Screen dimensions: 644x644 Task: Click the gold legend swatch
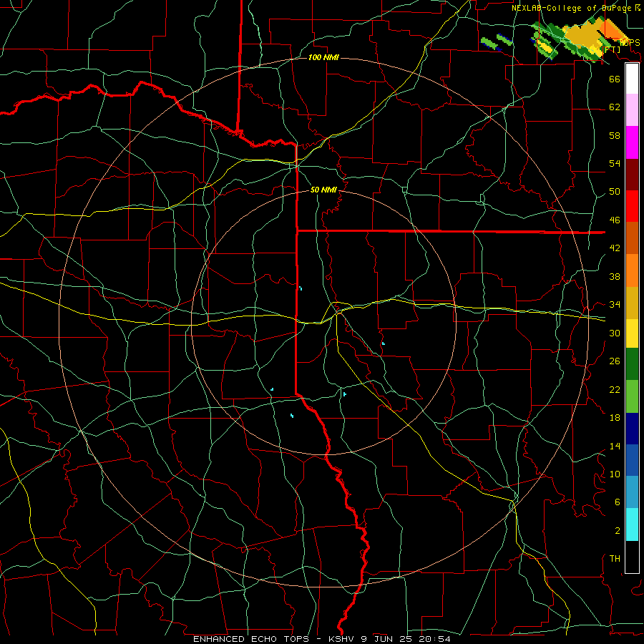pyautogui.click(x=632, y=302)
